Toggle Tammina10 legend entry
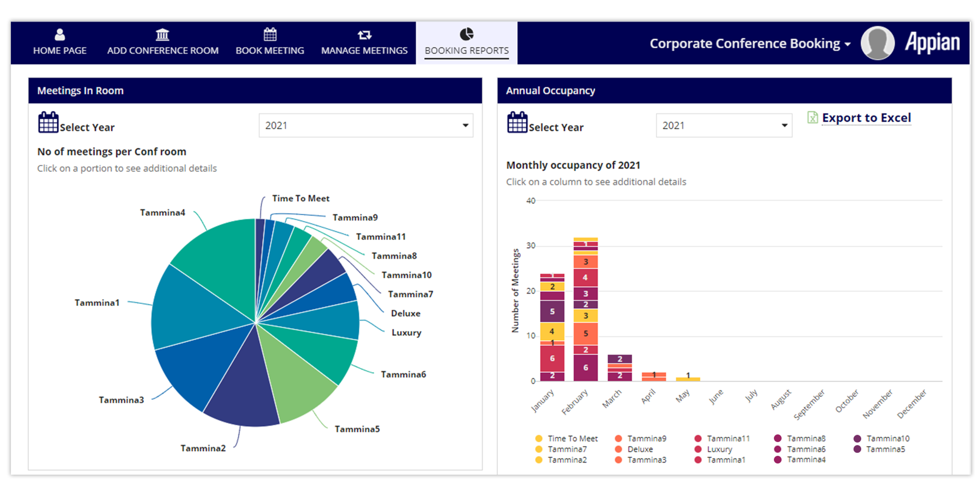 [x=881, y=438]
